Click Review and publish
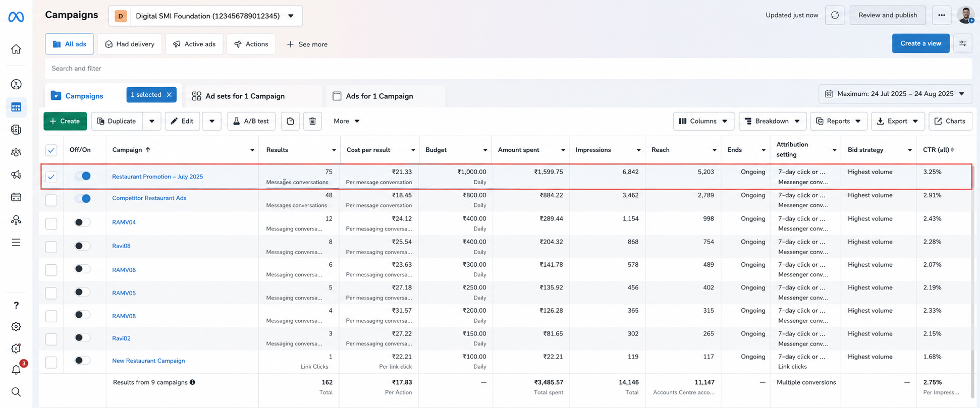Image resolution: width=980 pixels, height=408 pixels. tap(888, 15)
